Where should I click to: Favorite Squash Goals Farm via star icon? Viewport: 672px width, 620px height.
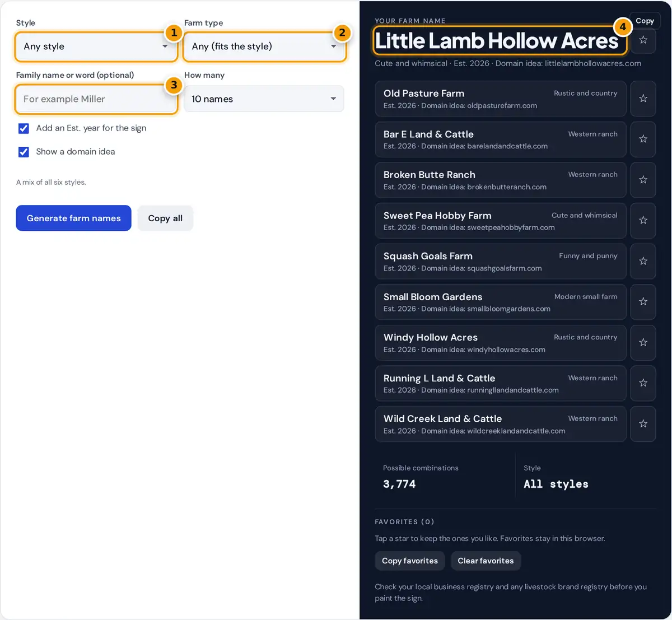click(x=643, y=261)
